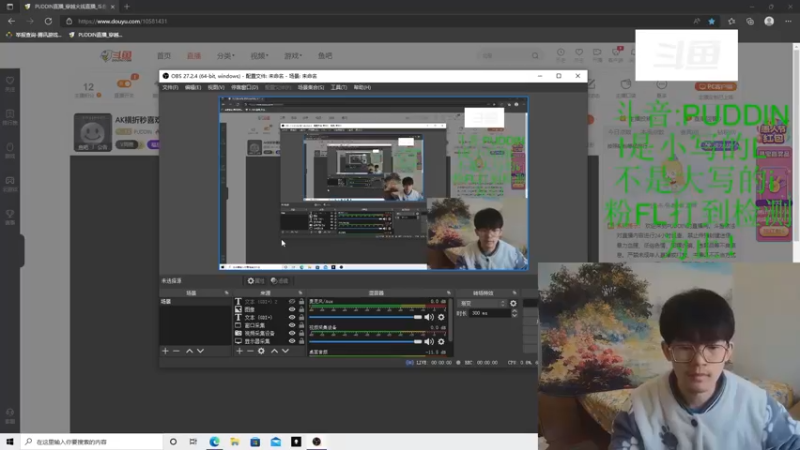Click Douyu logo on the web page
This screenshot has width=800, height=450.
(x=116, y=56)
